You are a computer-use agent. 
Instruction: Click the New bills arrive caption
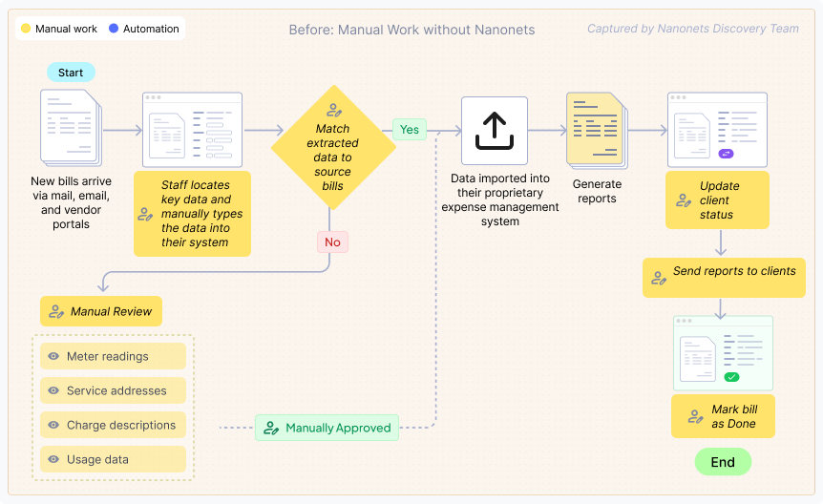click(71, 202)
